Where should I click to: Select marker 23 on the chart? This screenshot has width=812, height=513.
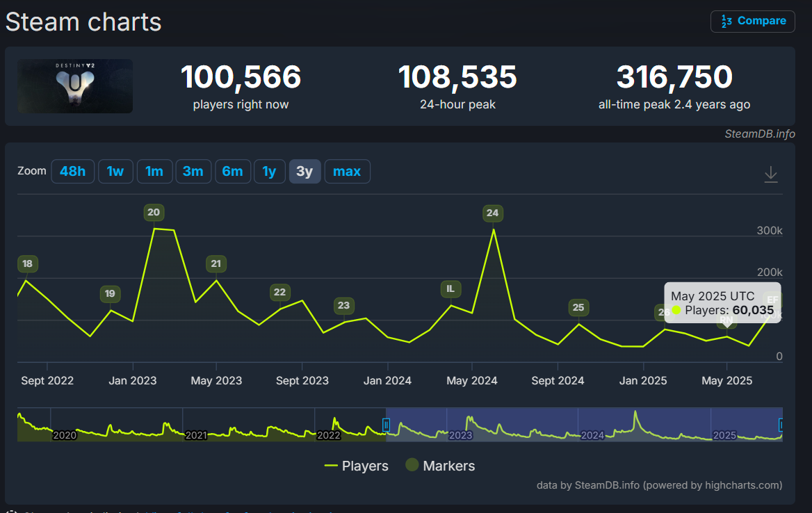(x=344, y=305)
